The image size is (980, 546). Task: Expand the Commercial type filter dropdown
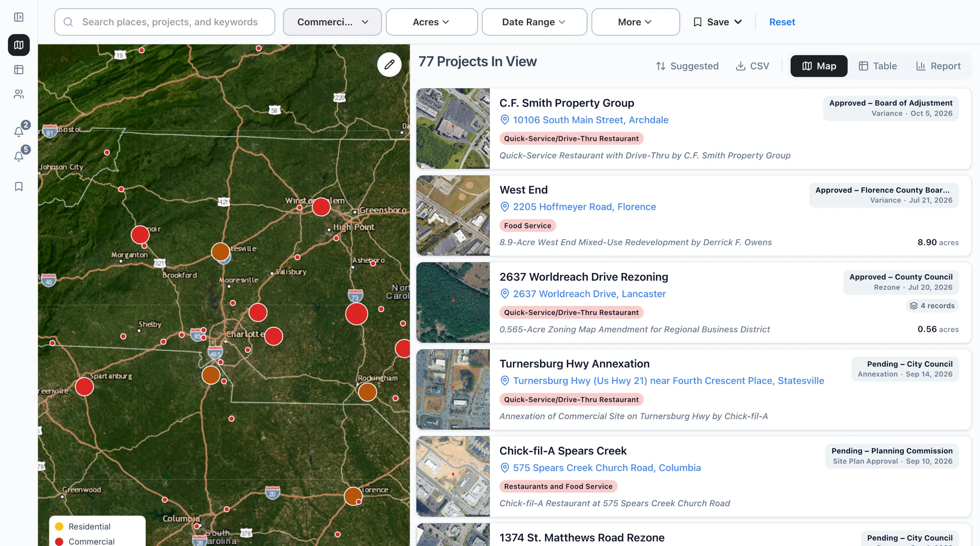(x=332, y=22)
